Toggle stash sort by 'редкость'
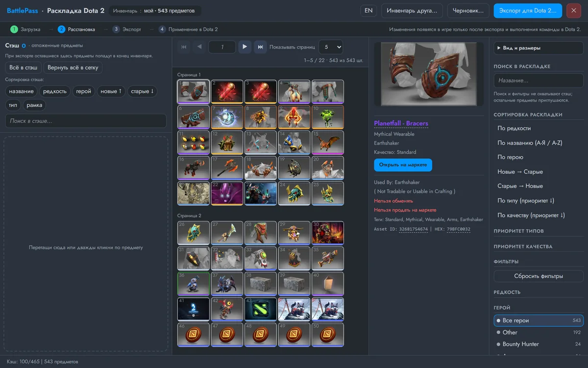 (x=55, y=91)
